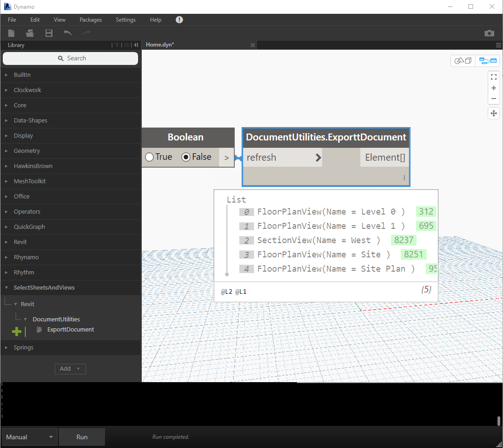The image size is (503, 448).
Task: Export workspace as image with the camera icon
Action: coord(489,33)
